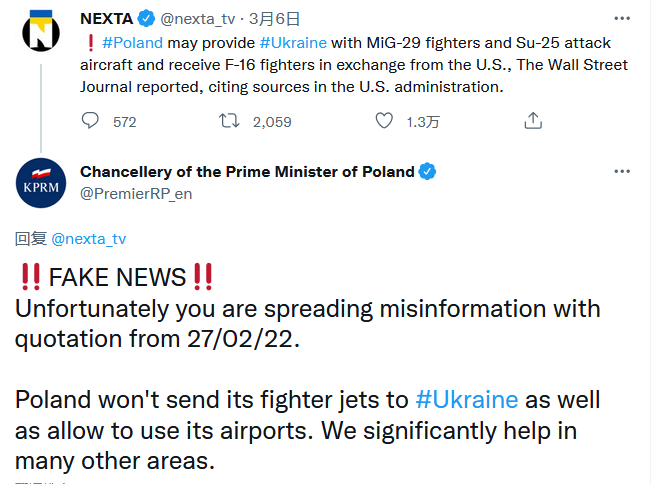
Task: Click @nexta_tv handle beside NEXTA name
Action: [198, 19]
